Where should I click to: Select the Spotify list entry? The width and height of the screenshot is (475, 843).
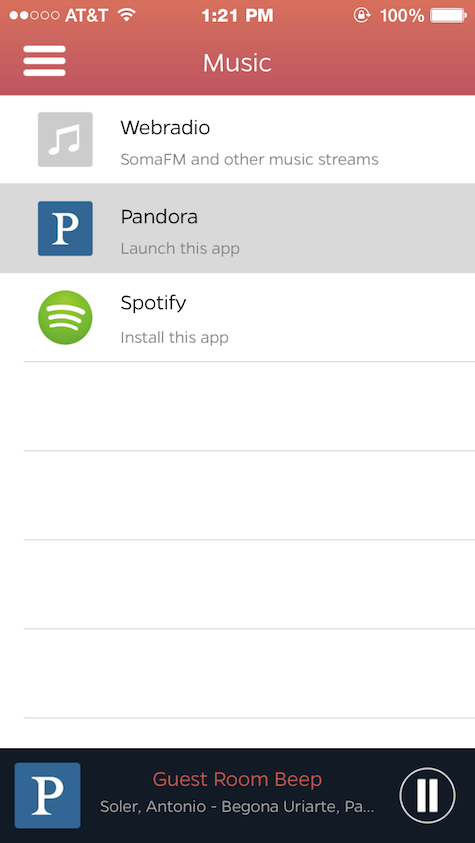pos(238,317)
